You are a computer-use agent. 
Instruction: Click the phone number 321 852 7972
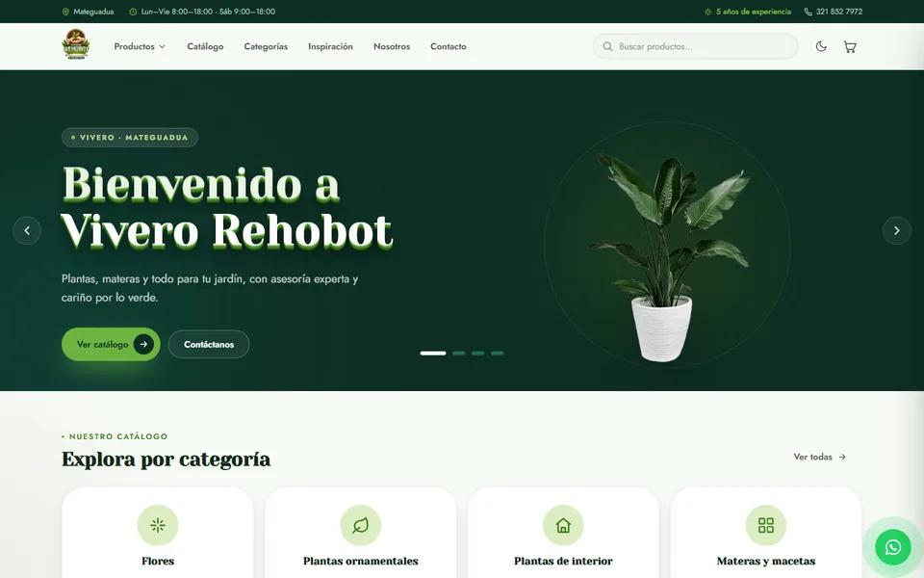coord(839,12)
